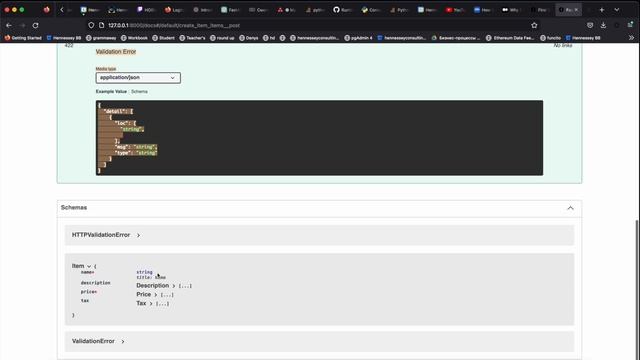The width and height of the screenshot is (640, 360).
Task: Click the Schemas section heading
Action: pyautogui.click(x=74, y=207)
